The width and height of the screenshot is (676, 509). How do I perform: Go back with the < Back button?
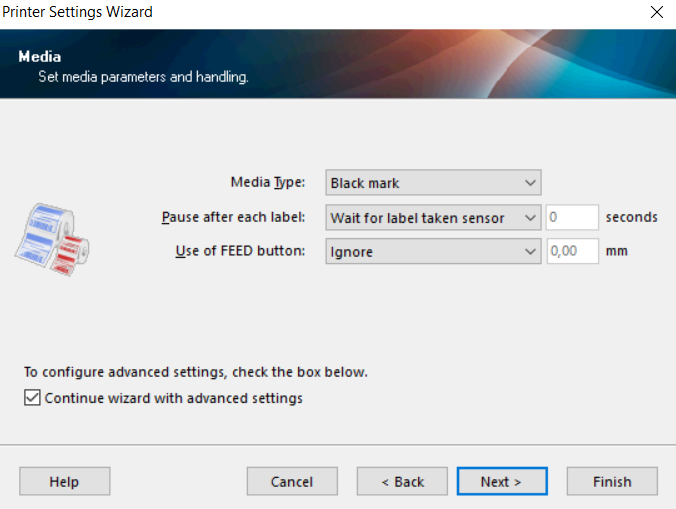coord(402,481)
